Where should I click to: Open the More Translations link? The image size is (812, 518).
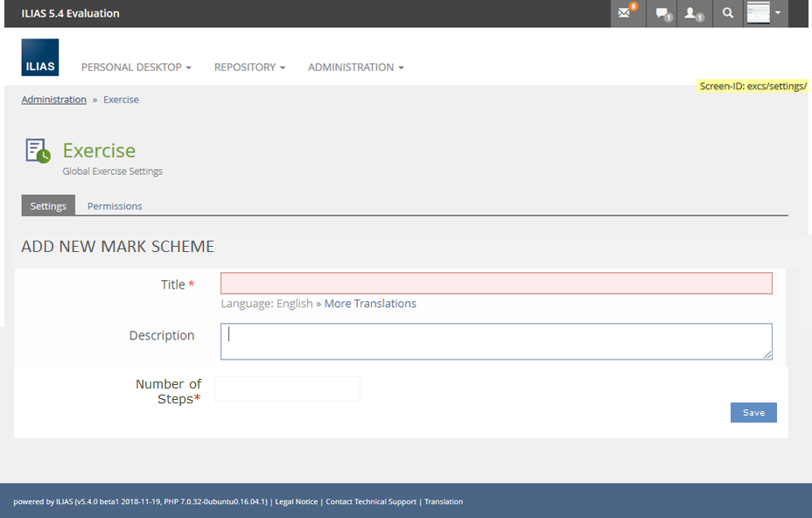pos(370,304)
